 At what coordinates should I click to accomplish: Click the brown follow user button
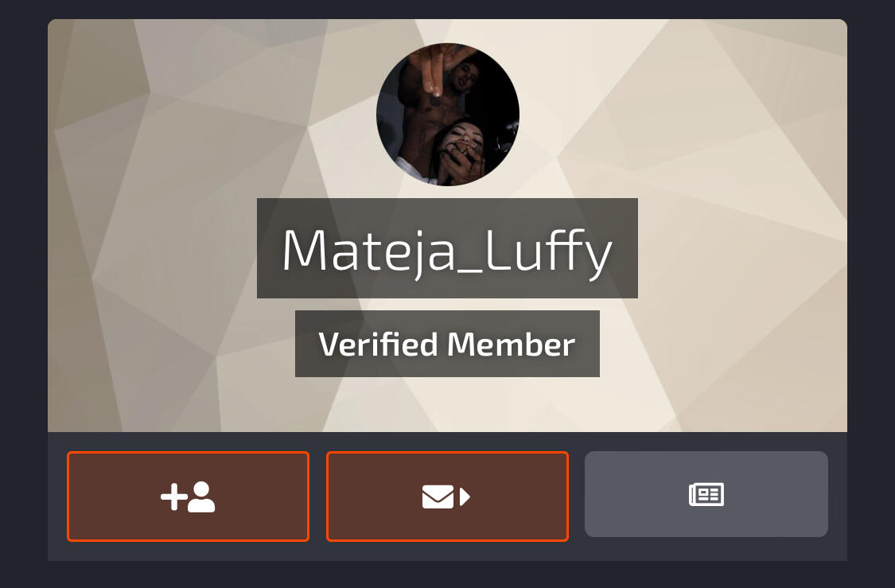point(188,496)
